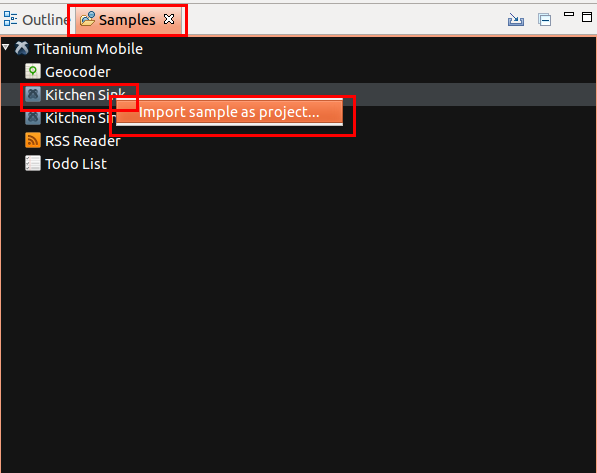Choose Import sample as project from menu
The width and height of the screenshot is (597, 473).
click(x=229, y=112)
